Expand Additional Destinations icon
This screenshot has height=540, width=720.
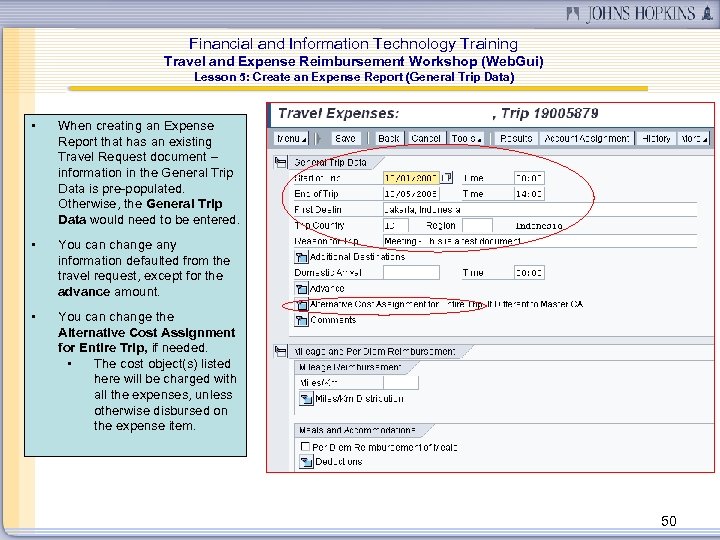[x=301, y=257]
